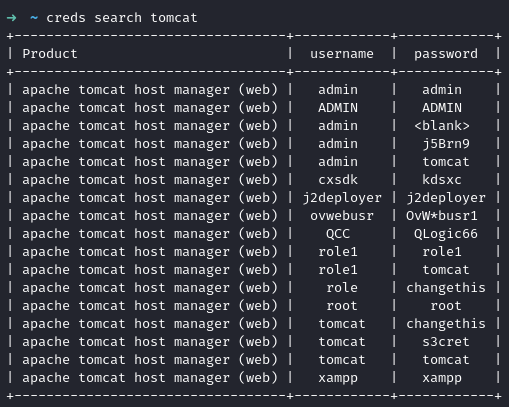Select the QCC username cell
The height and width of the screenshot is (407, 509).
pos(338,234)
